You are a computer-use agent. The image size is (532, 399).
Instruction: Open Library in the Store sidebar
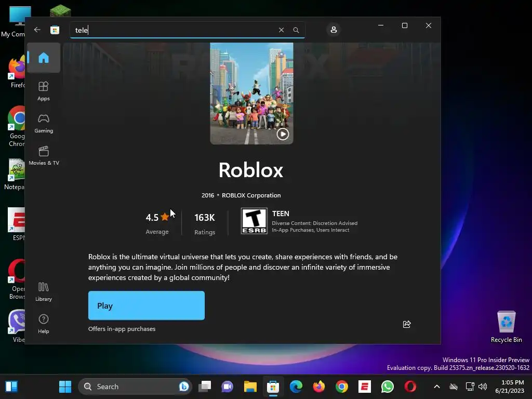(x=44, y=292)
